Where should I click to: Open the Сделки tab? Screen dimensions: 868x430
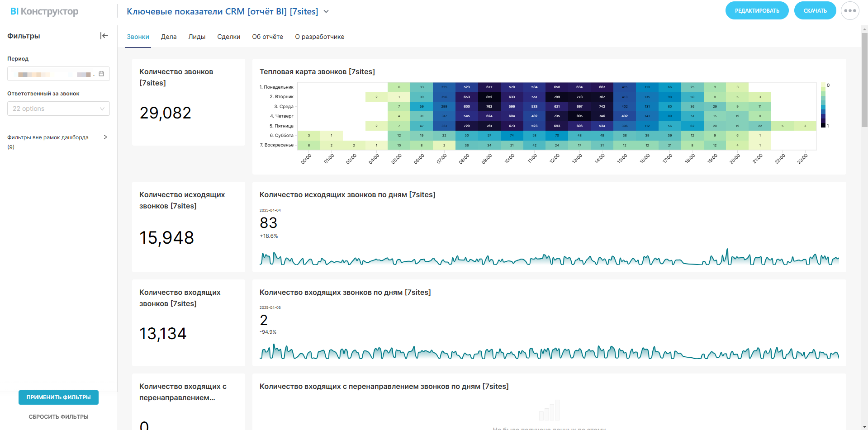click(x=228, y=37)
